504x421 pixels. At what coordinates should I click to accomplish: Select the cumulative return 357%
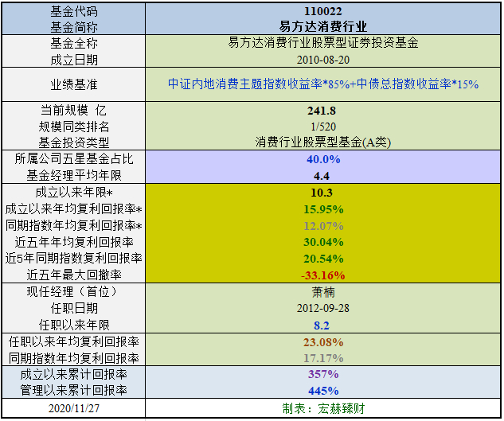coord(323,374)
